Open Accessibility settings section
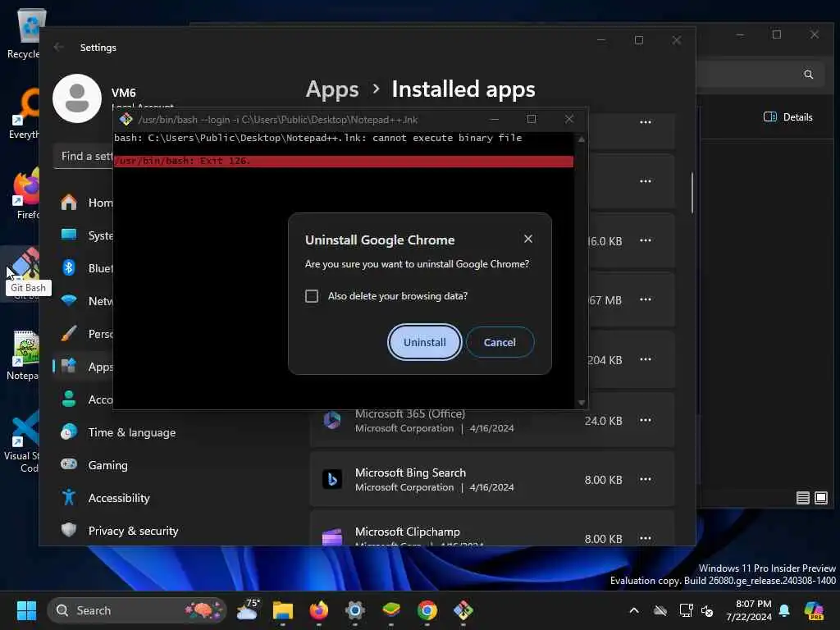Viewport: 840px width, 630px height. (118, 498)
